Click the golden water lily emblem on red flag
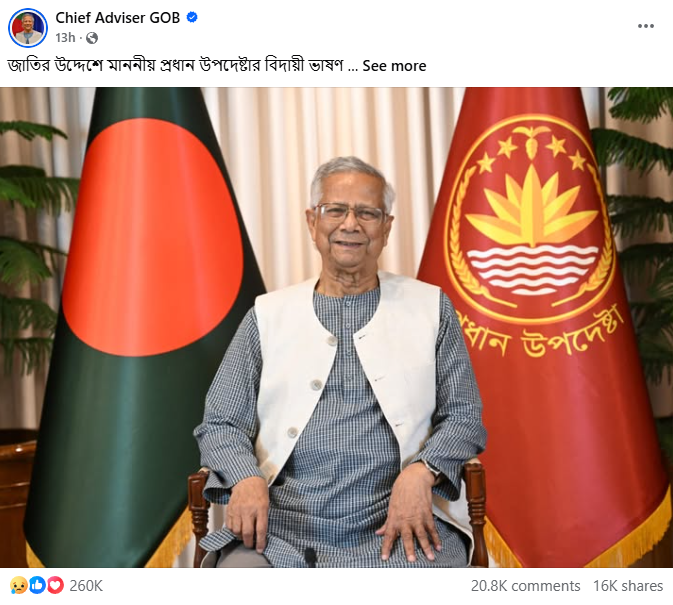Screen dimensions: 673x605 (531, 217)
